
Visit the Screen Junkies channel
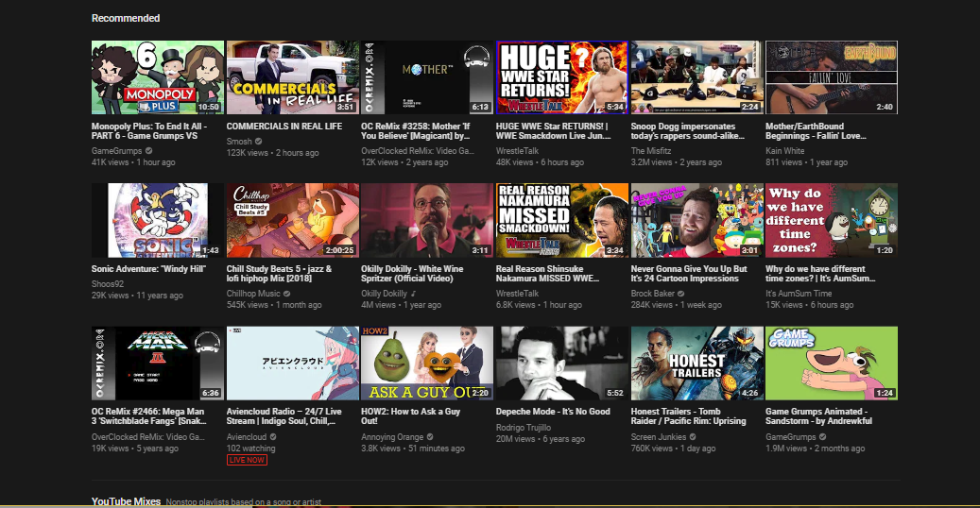(x=659, y=437)
